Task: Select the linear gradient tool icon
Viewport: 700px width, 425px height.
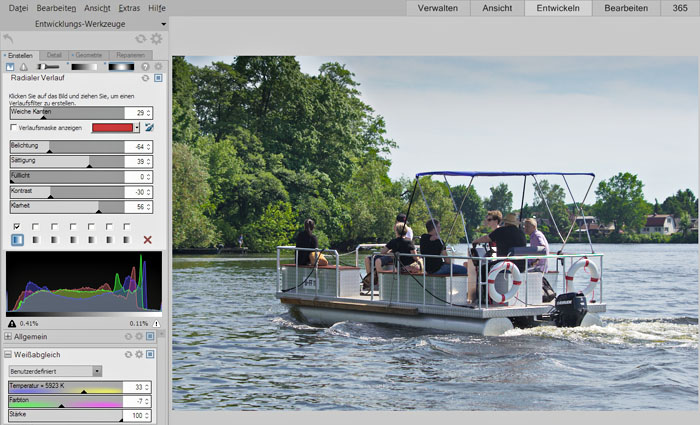Action: [83, 67]
